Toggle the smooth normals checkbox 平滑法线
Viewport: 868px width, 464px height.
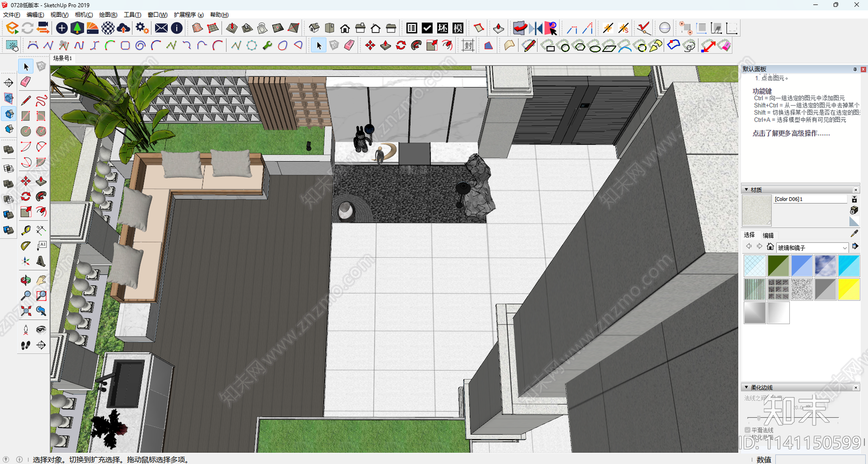748,430
